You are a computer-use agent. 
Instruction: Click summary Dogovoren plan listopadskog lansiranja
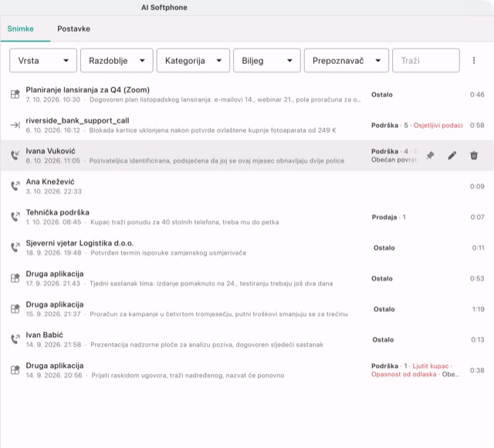tap(225, 99)
